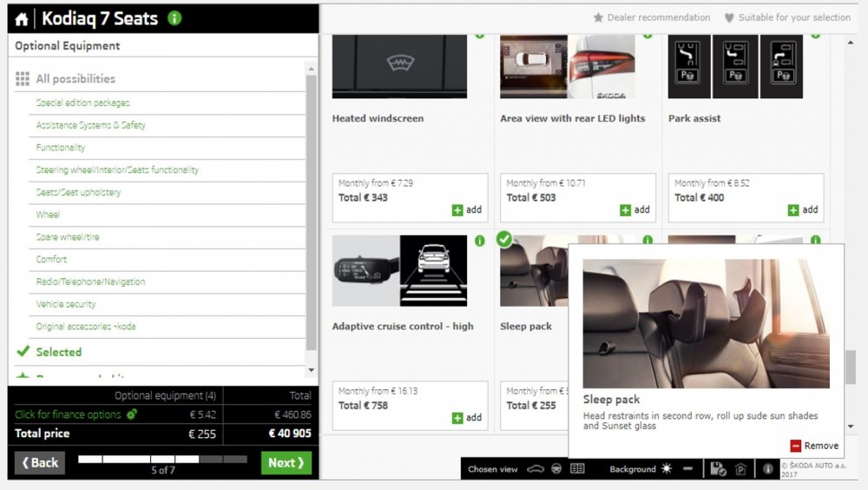The image size is (868, 490).
Task: Go to the home icon beside Kodiaq
Action: pos(22,19)
